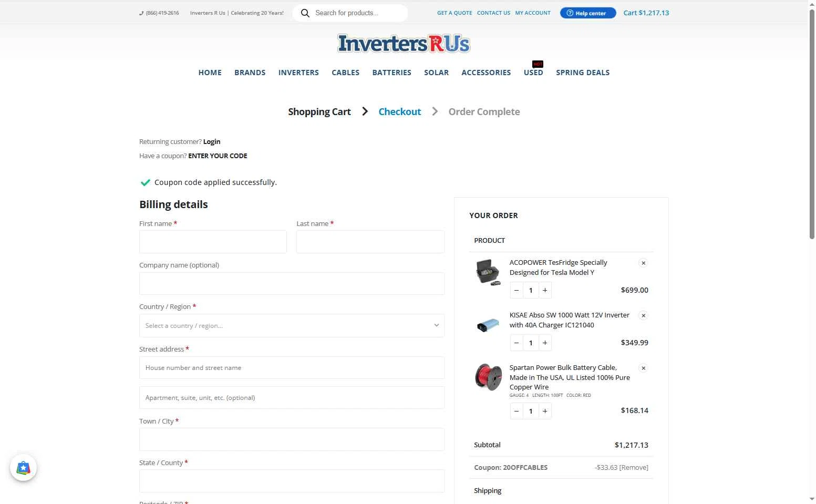
Task: Click the Coupon code applied successfully message
Action: tap(215, 182)
